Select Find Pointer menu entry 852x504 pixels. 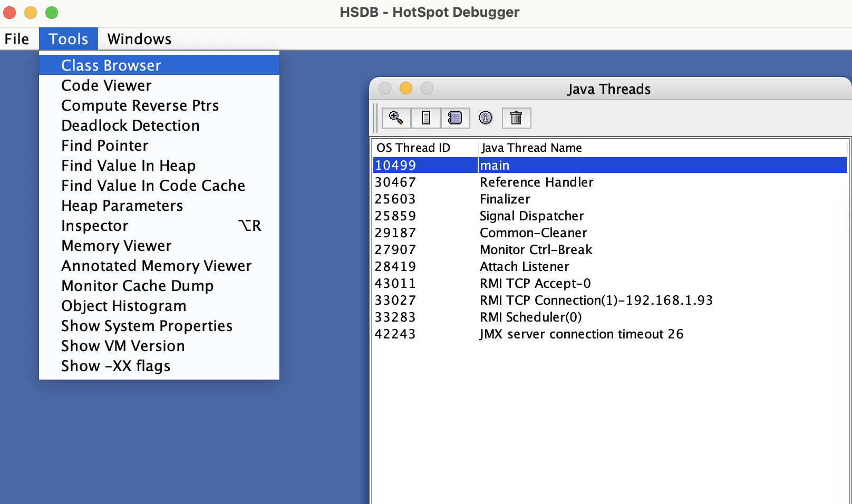click(159, 146)
